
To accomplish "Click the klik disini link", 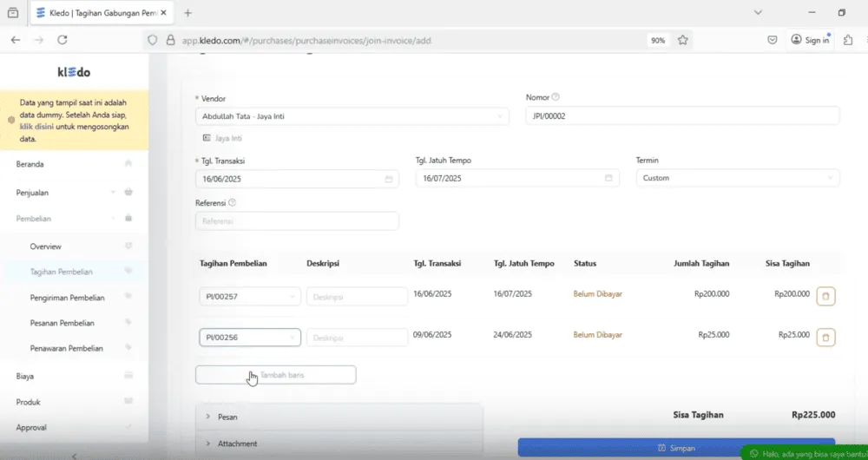I will click(x=36, y=127).
